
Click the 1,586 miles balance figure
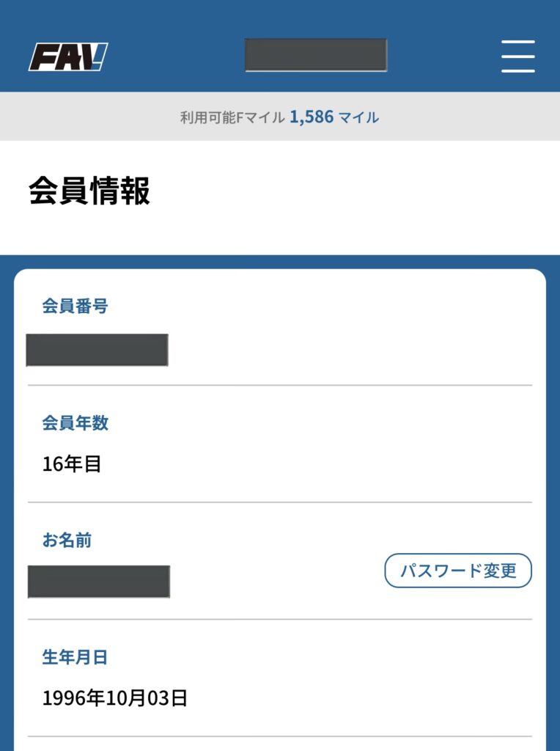point(312,117)
